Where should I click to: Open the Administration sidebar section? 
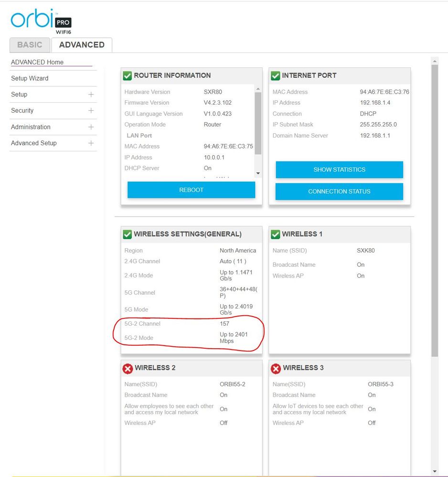click(53, 127)
